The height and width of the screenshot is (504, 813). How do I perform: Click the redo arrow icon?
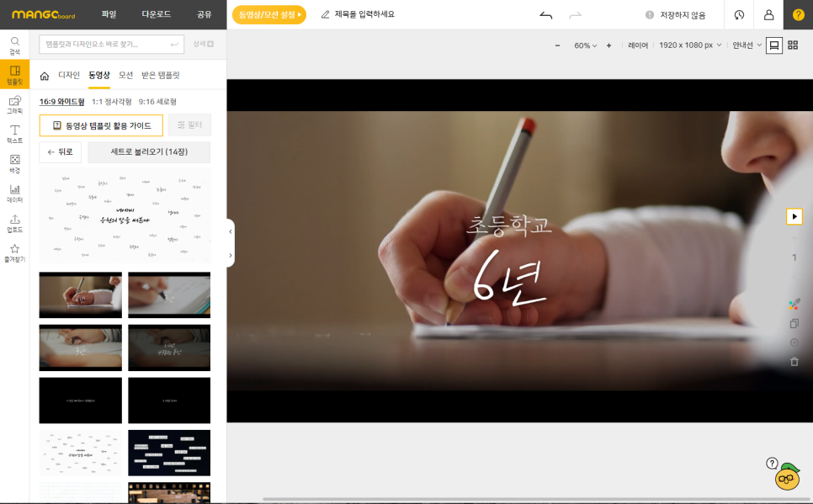point(575,15)
